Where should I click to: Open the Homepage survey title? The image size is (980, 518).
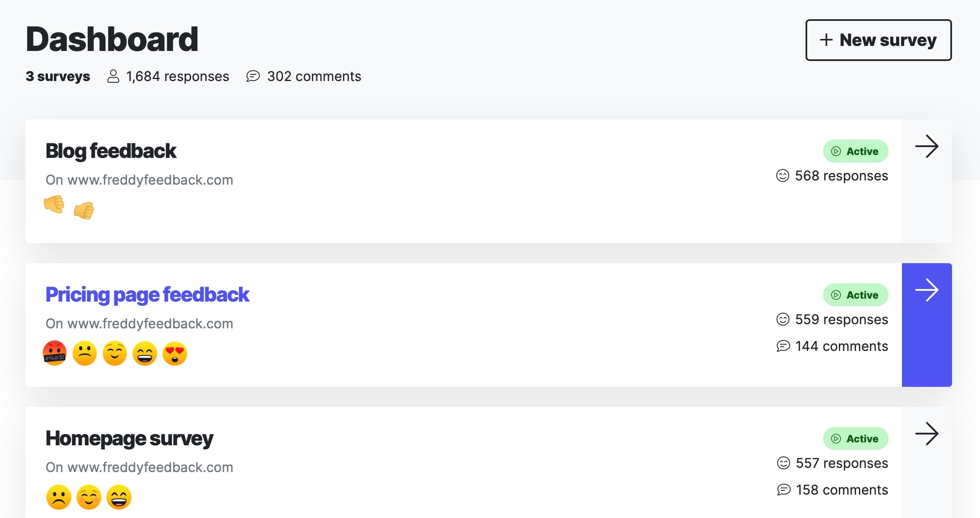129,439
